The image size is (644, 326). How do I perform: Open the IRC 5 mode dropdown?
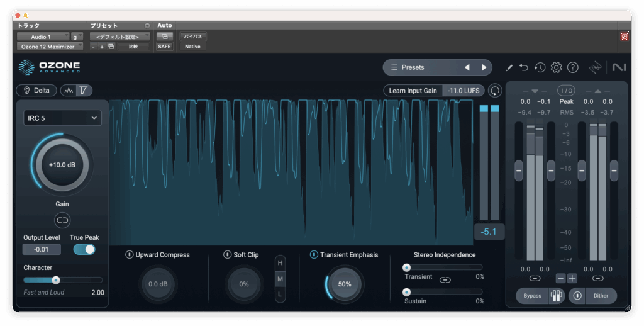[62, 118]
